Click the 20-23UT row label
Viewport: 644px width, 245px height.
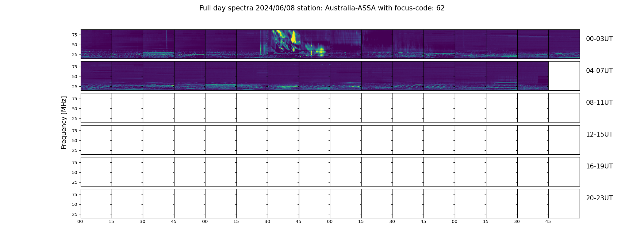[x=599, y=198]
